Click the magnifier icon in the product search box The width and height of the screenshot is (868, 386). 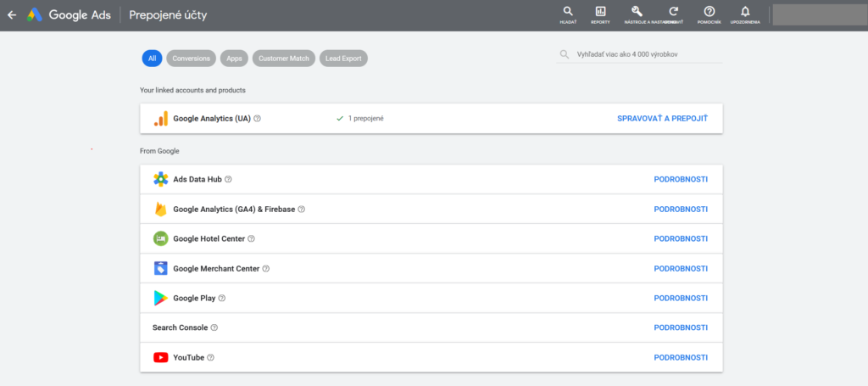click(x=564, y=54)
